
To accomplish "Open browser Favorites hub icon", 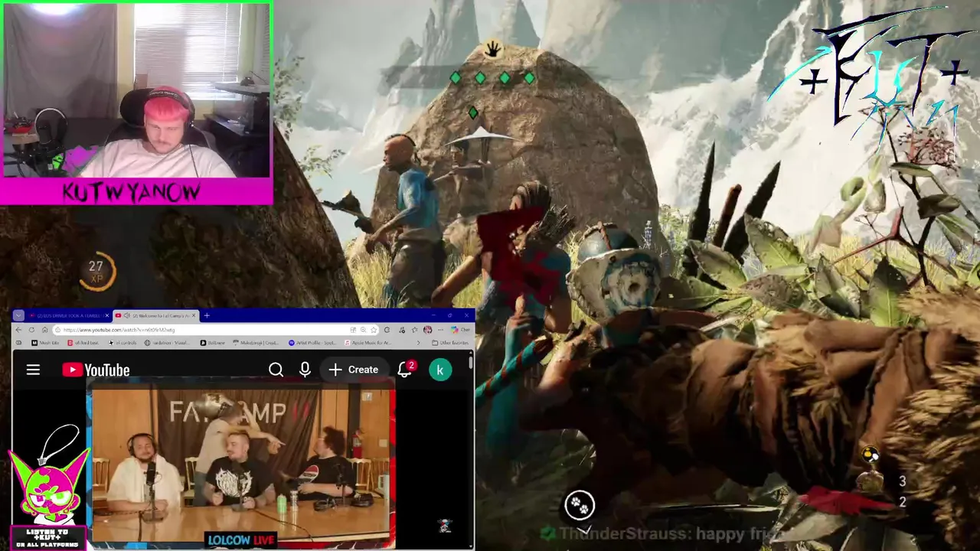I will tap(414, 330).
